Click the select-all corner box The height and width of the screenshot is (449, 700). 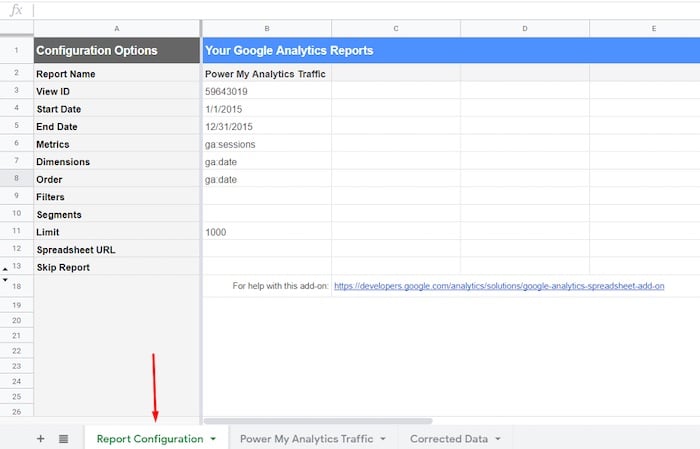pos(17,28)
